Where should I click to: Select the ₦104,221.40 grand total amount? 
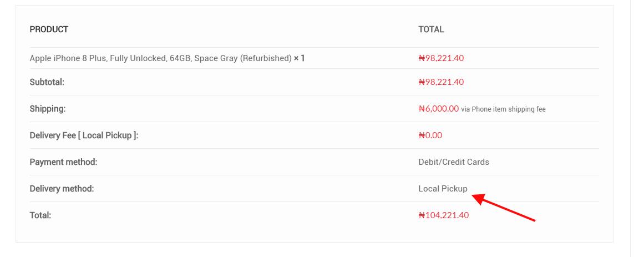coord(443,215)
